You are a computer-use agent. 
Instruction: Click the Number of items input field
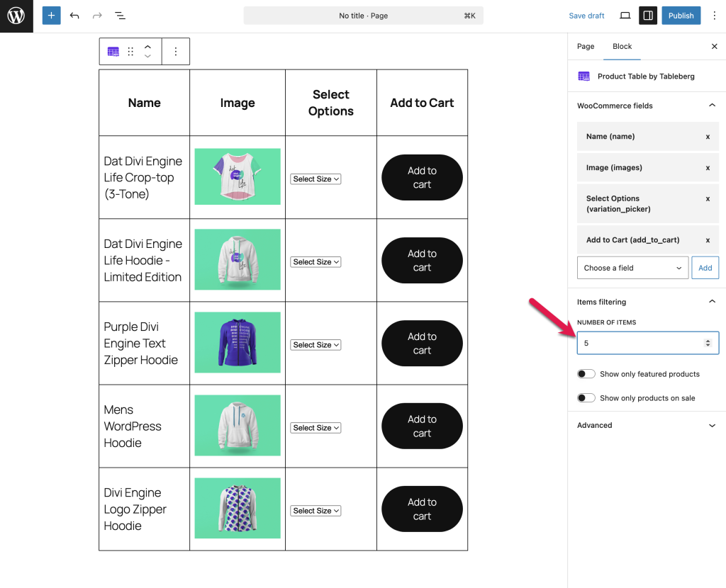(647, 343)
